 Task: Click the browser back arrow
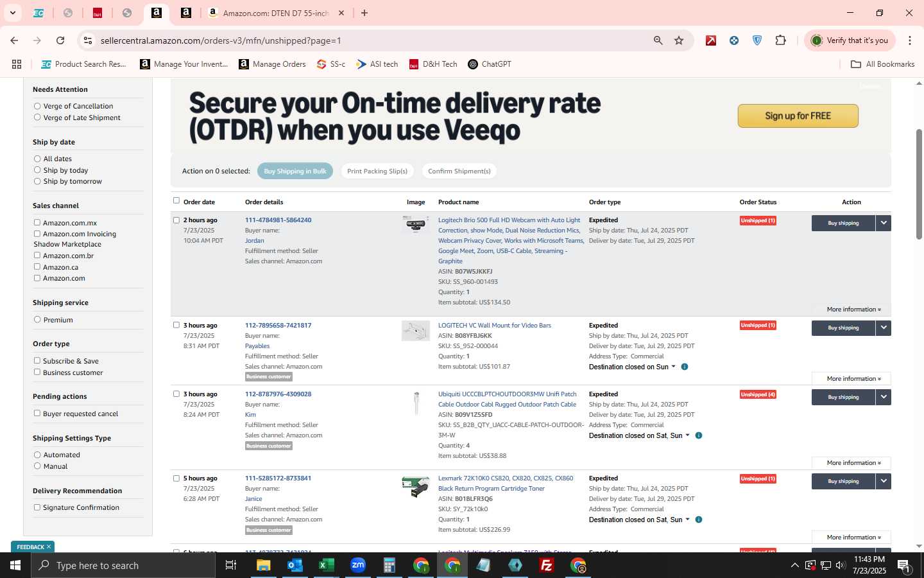coord(14,40)
